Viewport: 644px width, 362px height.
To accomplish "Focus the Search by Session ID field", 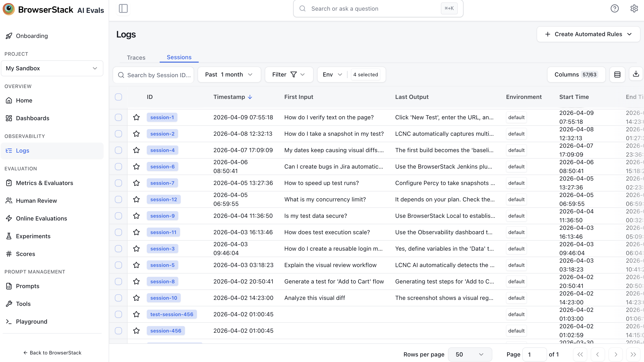I will [153, 75].
